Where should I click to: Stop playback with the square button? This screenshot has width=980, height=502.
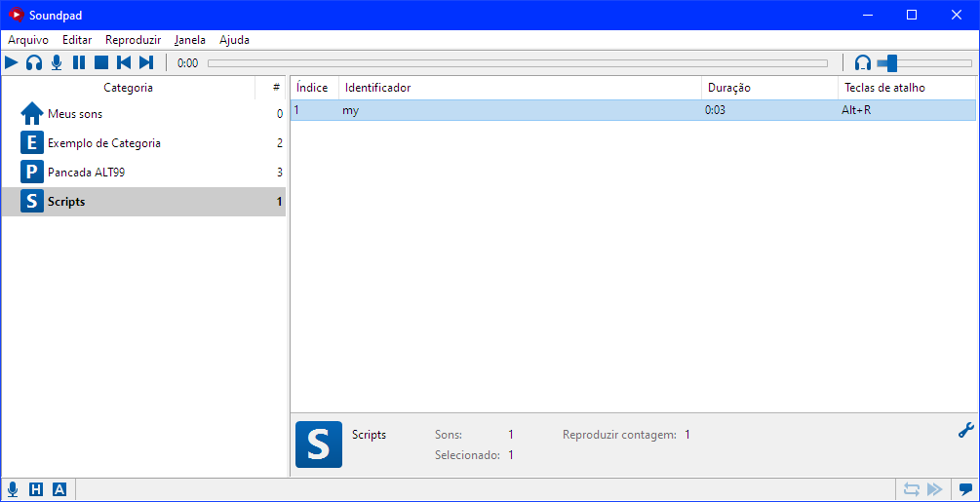100,62
